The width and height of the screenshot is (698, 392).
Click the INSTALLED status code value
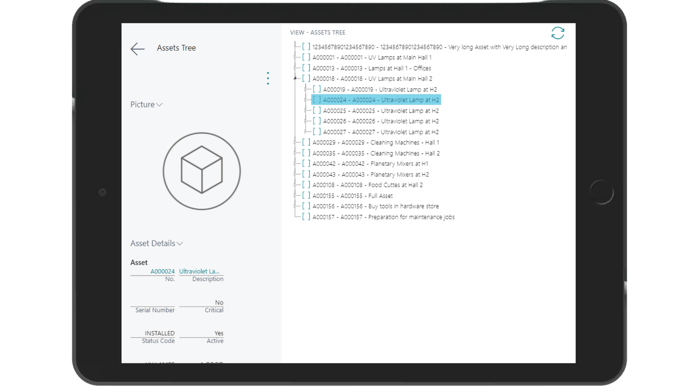pyautogui.click(x=159, y=333)
